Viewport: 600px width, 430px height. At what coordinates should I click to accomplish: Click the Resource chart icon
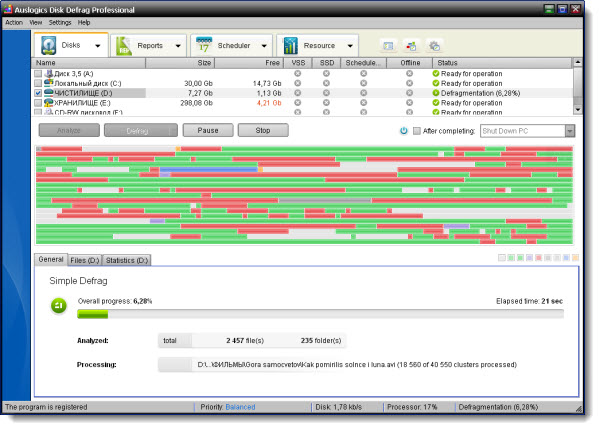[290, 45]
